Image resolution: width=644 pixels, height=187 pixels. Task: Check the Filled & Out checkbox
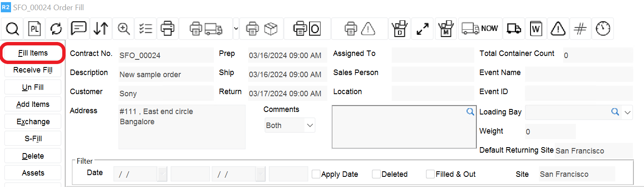click(430, 174)
